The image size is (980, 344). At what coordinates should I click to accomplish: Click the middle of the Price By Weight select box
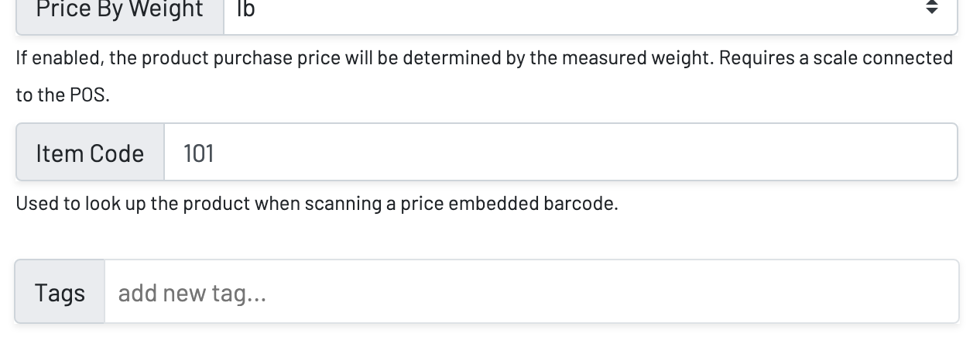(591, 11)
